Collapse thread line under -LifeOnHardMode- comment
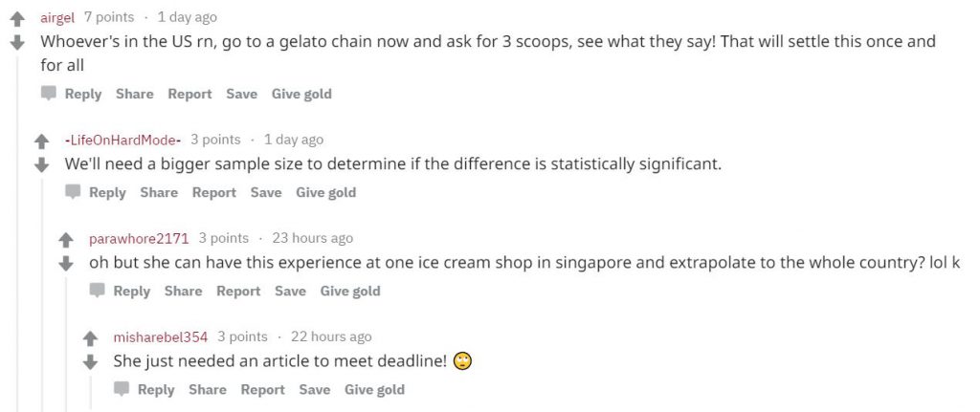This screenshot has height=412, width=980. point(42,293)
